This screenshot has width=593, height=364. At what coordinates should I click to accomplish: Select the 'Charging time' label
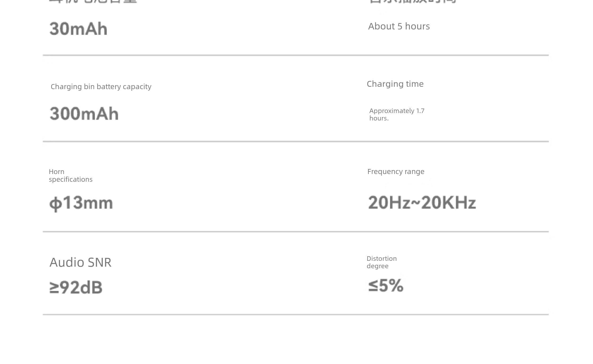(x=395, y=84)
